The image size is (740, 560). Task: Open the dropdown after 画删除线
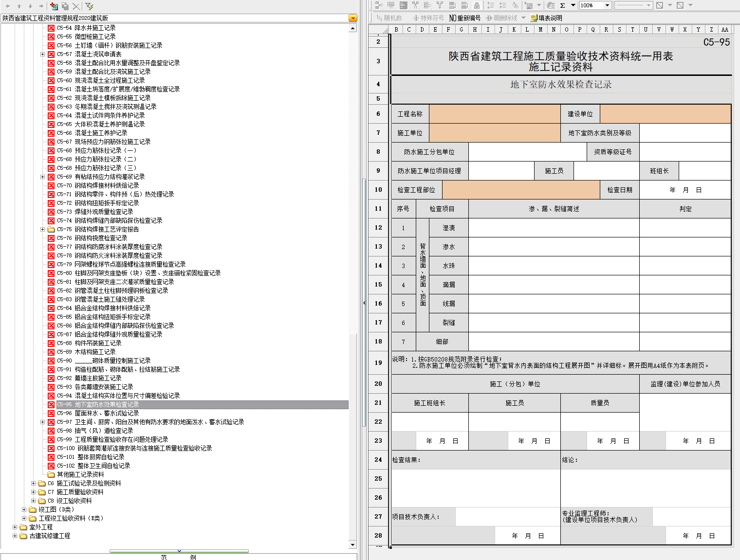(x=523, y=18)
